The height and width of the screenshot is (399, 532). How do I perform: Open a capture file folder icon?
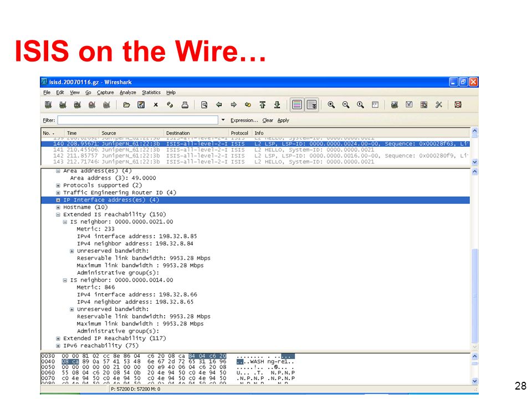click(x=126, y=105)
